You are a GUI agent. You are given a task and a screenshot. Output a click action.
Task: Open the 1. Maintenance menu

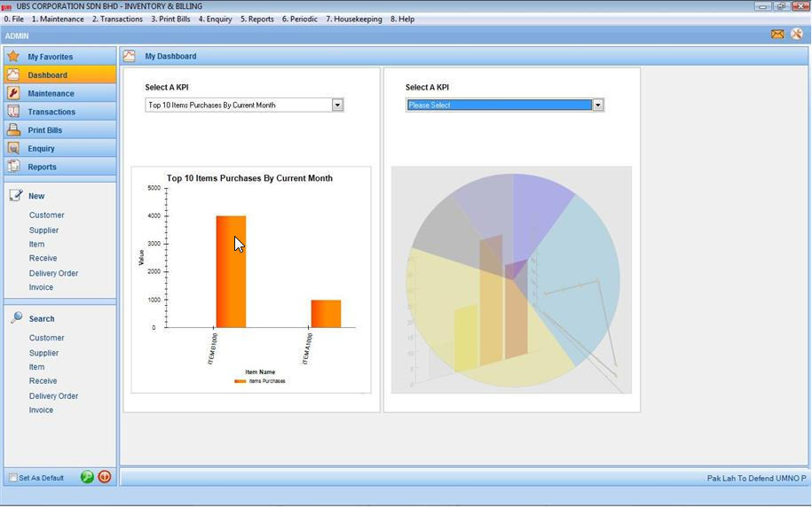point(58,20)
